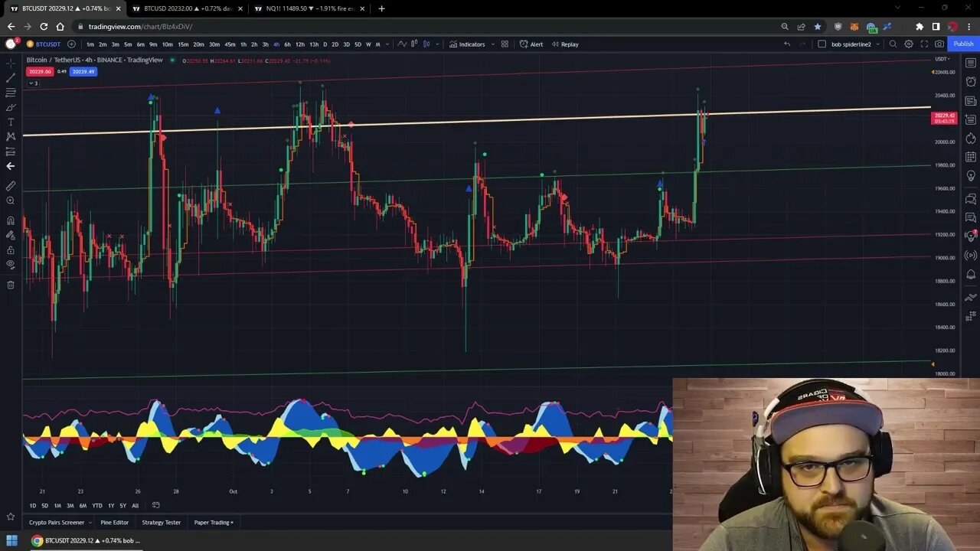The image size is (980, 551).
Task: Select the text annotation tool
Action: tap(11, 122)
